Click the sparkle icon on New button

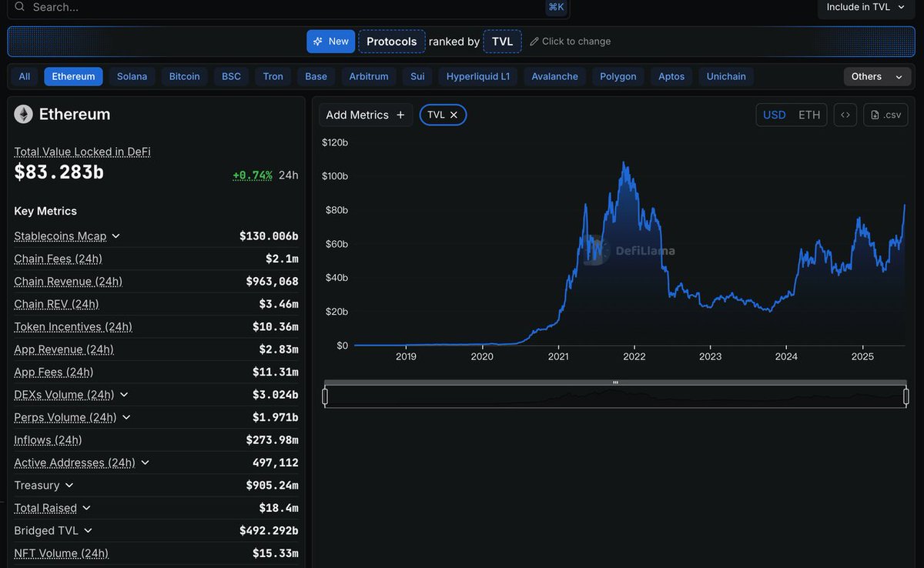(317, 42)
